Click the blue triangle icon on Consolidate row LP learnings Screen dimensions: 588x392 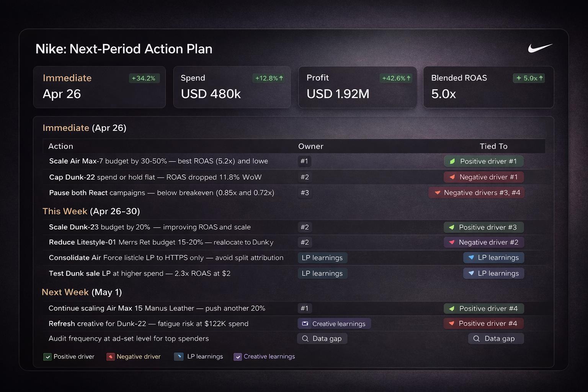(471, 258)
